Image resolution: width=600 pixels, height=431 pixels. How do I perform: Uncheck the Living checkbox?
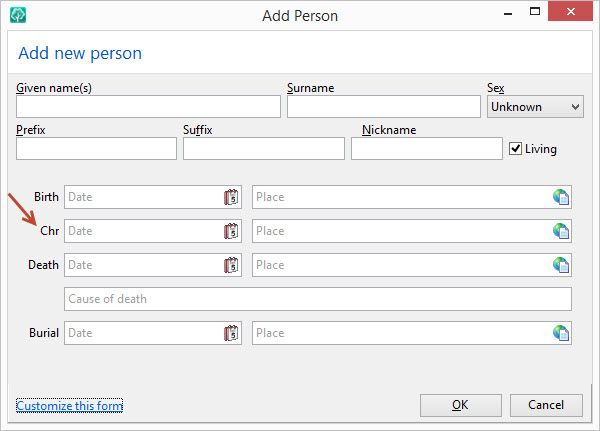coord(515,149)
